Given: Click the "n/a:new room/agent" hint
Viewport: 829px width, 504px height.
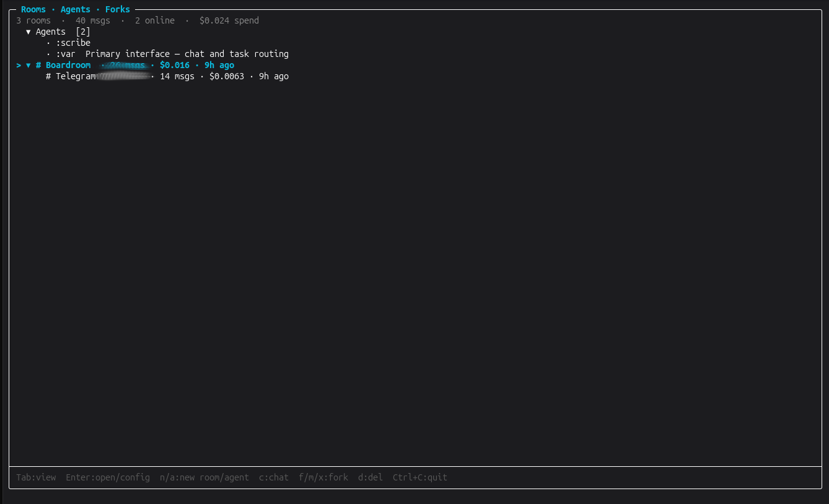Looking at the screenshot, I should point(204,477).
